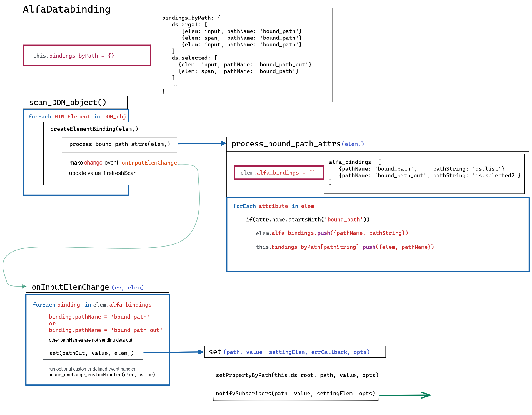Screen dimensions: 532x415
Task: Click the createElementBinding(elem,) label
Action: click(x=94, y=129)
